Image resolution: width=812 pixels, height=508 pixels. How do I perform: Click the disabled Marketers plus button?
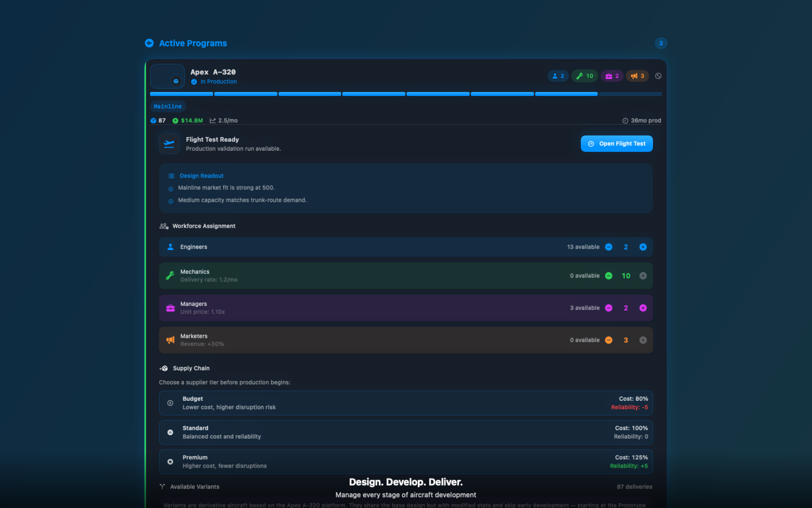(x=643, y=340)
